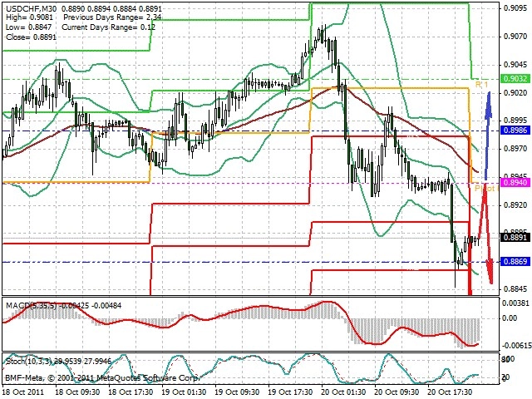
Task: Click the 20 Oct 01:30 time axis marker
Action: click(344, 392)
